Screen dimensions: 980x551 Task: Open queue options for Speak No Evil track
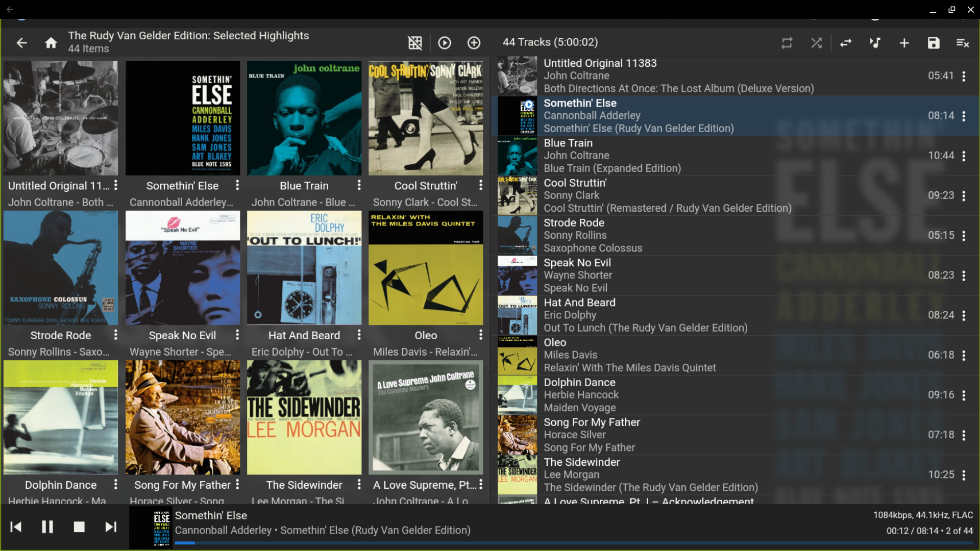(x=964, y=275)
